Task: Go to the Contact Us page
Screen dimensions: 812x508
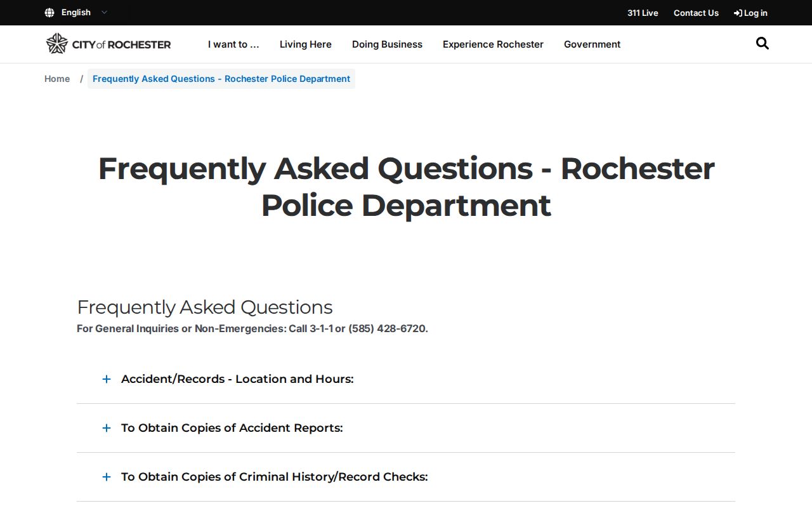Action: 696,13
